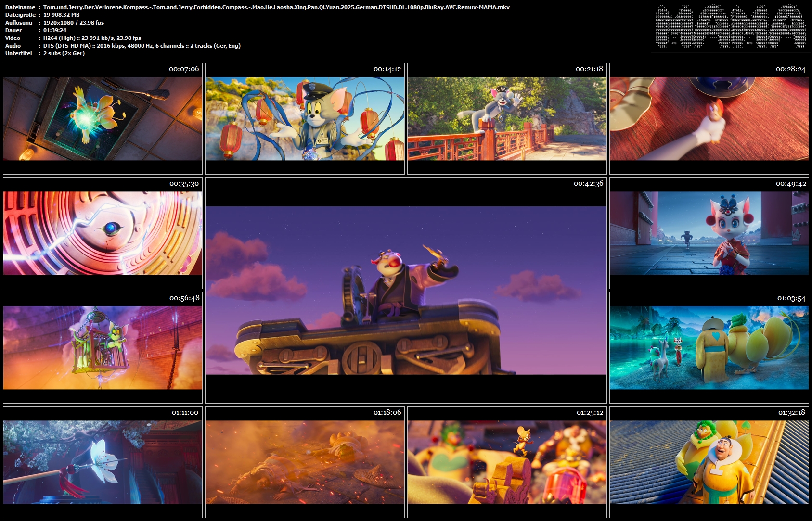This screenshot has height=521, width=812.
Task: Click the 00:14:12 timestamp label
Action: [x=387, y=69]
